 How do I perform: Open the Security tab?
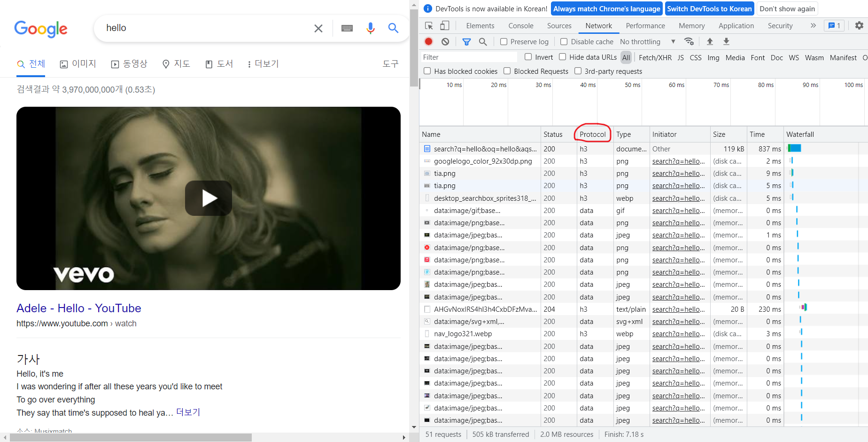coord(780,26)
